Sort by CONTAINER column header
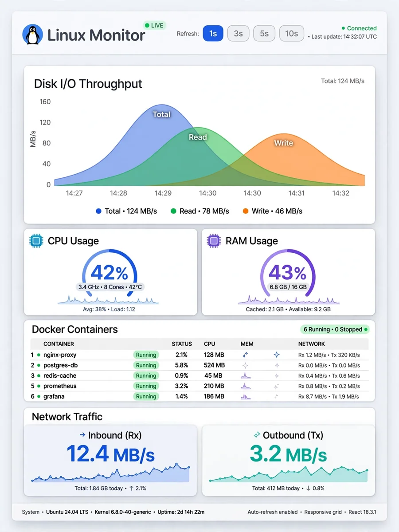Screen dimensions: 399x532 click(x=59, y=344)
